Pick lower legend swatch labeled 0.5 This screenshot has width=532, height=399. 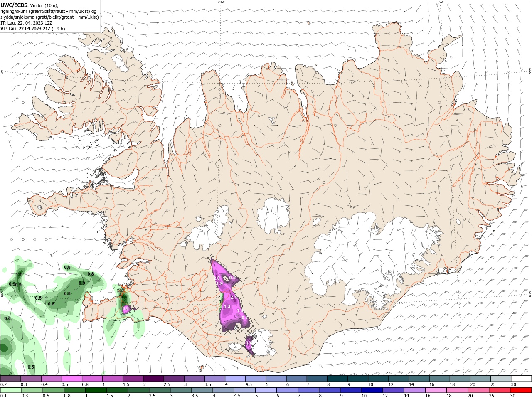click(53, 390)
